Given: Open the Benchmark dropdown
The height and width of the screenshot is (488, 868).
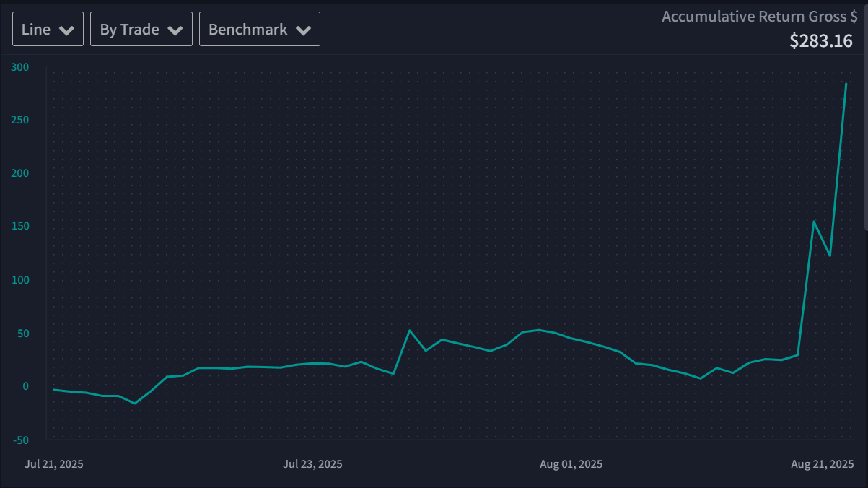Looking at the screenshot, I should (259, 30).
